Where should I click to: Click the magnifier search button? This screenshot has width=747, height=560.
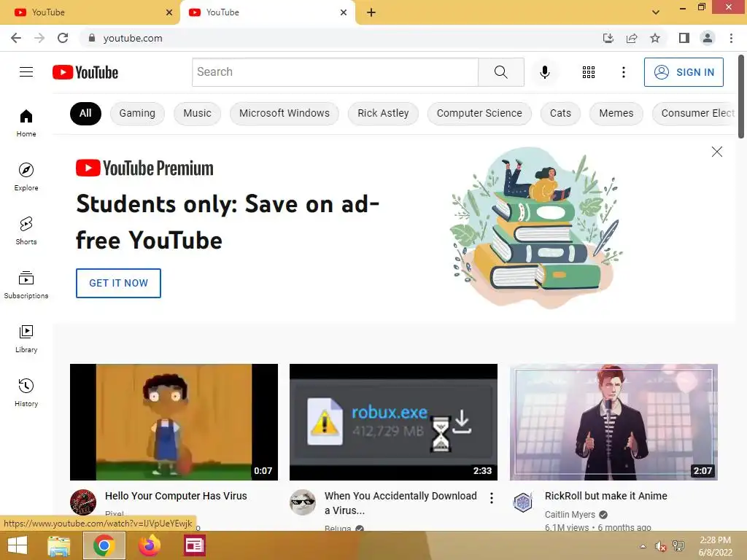point(500,72)
